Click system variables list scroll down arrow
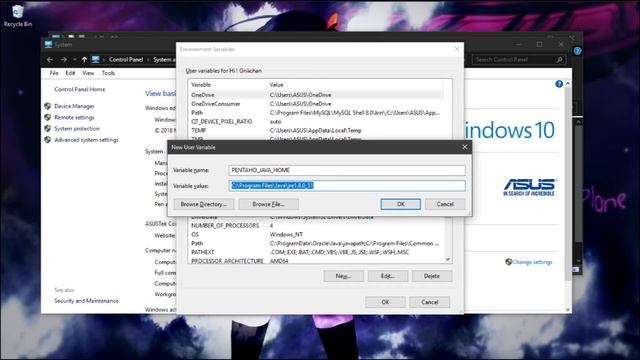This screenshot has width=640, height=360. pos(448,260)
